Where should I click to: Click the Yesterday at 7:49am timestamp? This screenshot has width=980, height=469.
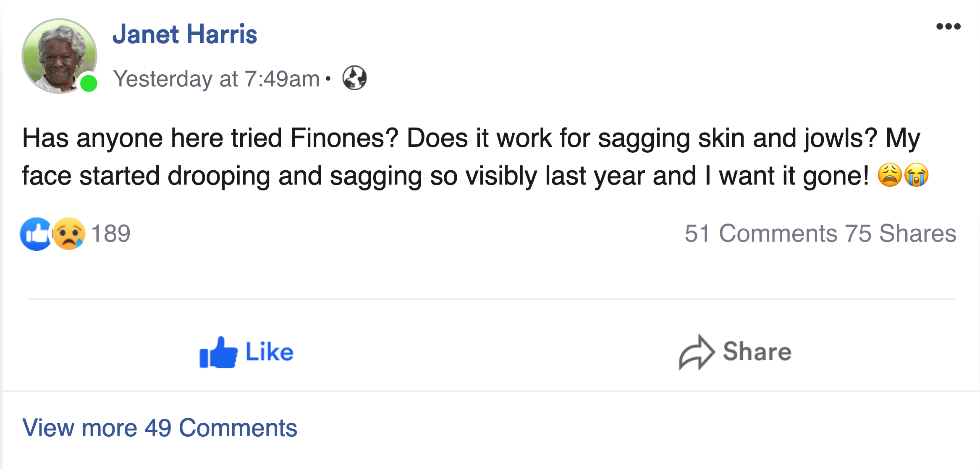tap(217, 79)
